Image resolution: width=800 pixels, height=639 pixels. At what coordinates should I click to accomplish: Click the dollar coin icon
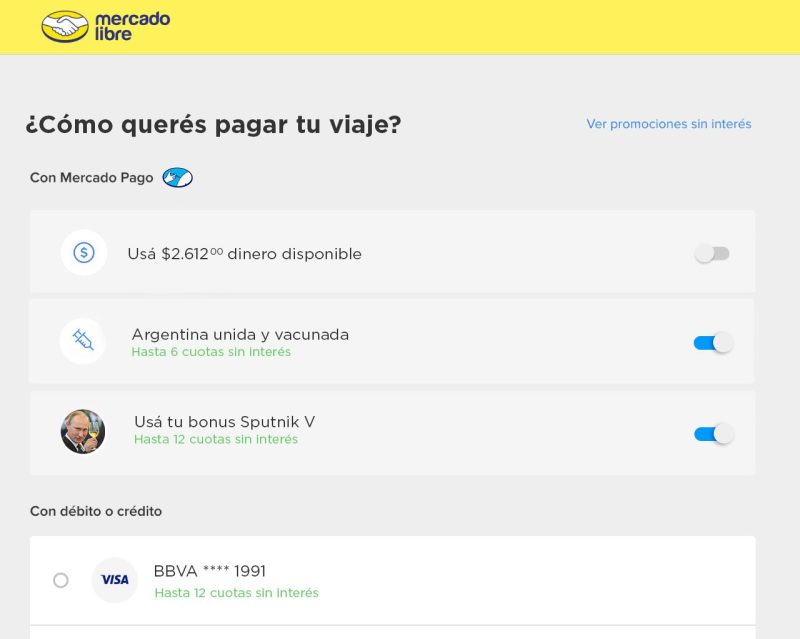coord(84,253)
